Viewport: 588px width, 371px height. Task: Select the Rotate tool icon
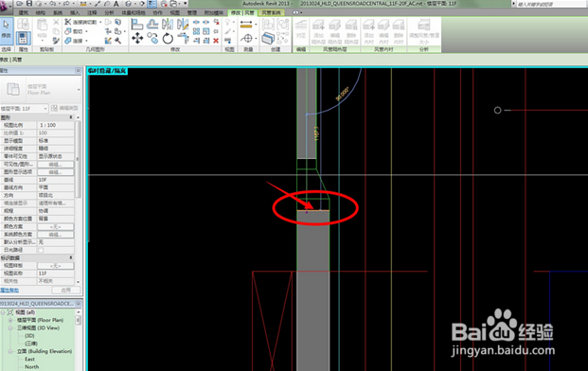tap(168, 38)
